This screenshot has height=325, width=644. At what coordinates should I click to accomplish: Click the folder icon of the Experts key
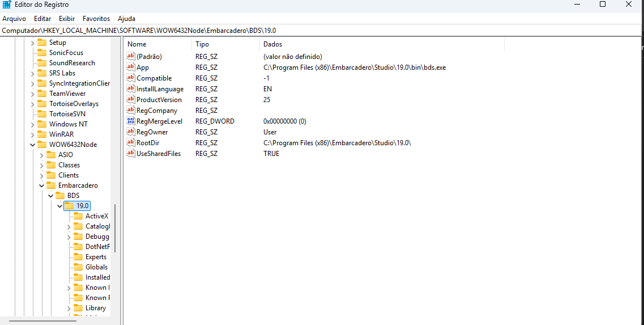pos(78,257)
